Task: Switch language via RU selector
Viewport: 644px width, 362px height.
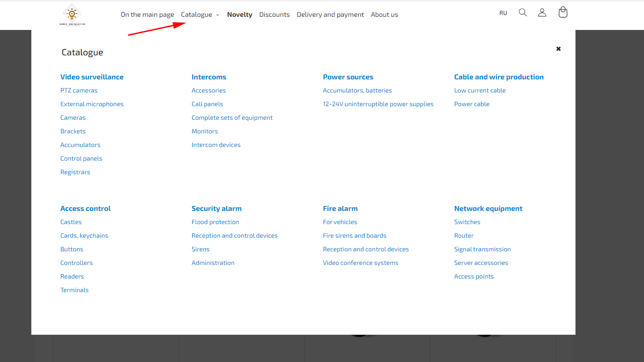Action: tap(503, 13)
